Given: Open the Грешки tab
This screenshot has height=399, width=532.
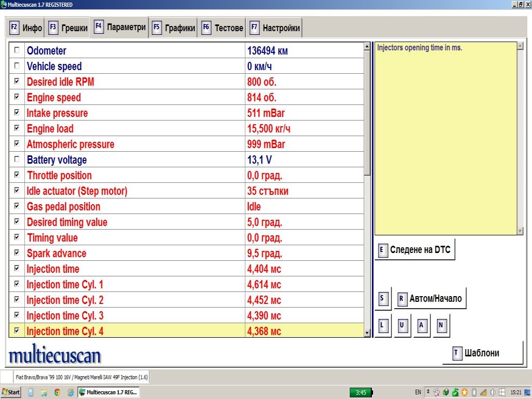Looking at the screenshot, I should click(68, 28).
